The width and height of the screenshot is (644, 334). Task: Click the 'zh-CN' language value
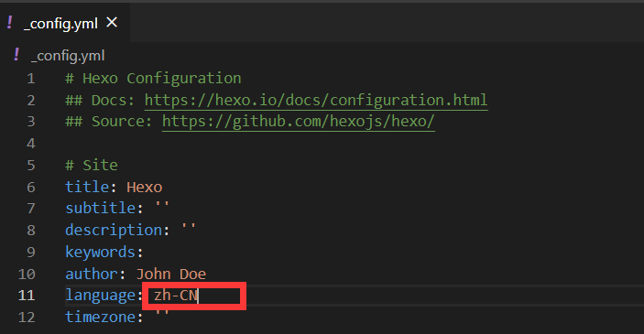pos(175,296)
